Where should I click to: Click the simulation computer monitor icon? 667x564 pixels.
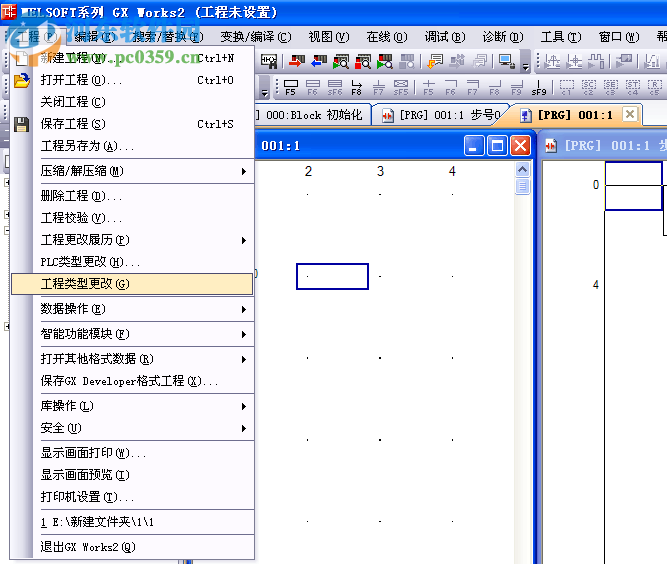click(506, 61)
